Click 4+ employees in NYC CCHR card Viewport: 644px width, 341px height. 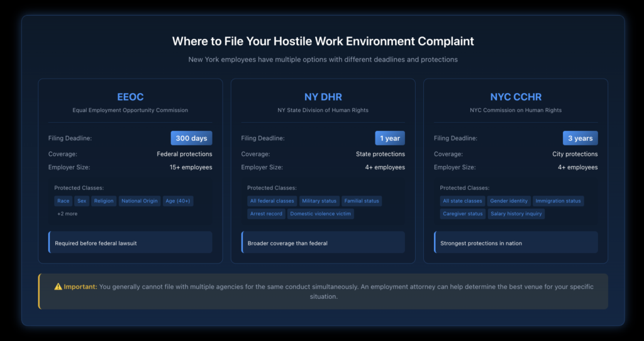tap(578, 167)
